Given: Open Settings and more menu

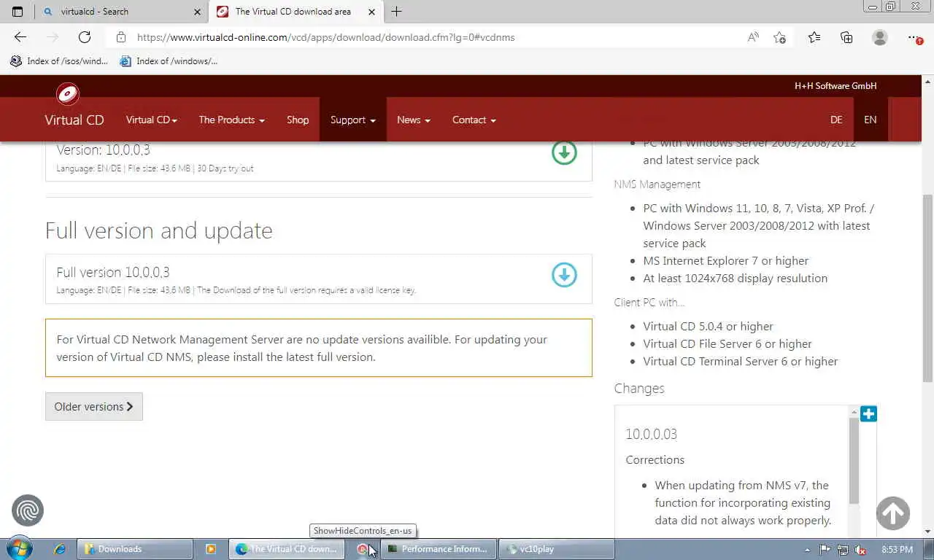Looking at the screenshot, I should (915, 37).
